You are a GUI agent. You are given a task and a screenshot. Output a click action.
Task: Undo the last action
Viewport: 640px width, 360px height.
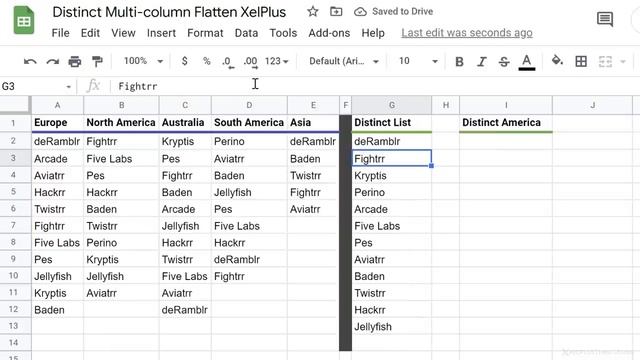[x=30, y=62]
